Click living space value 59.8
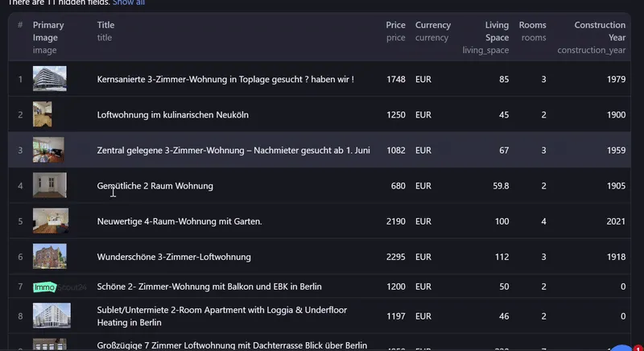The height and width of the screenshot is (351, 644). [x=501, y=186]
